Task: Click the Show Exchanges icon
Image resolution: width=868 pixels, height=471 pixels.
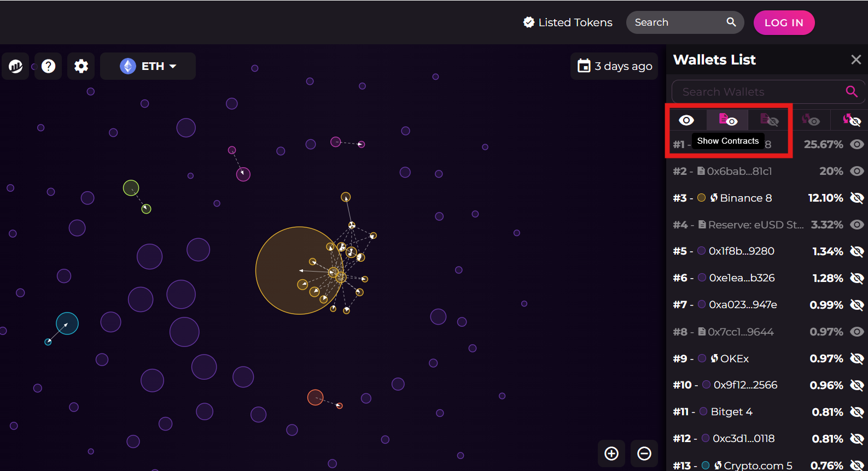Action: coord(810,120)
